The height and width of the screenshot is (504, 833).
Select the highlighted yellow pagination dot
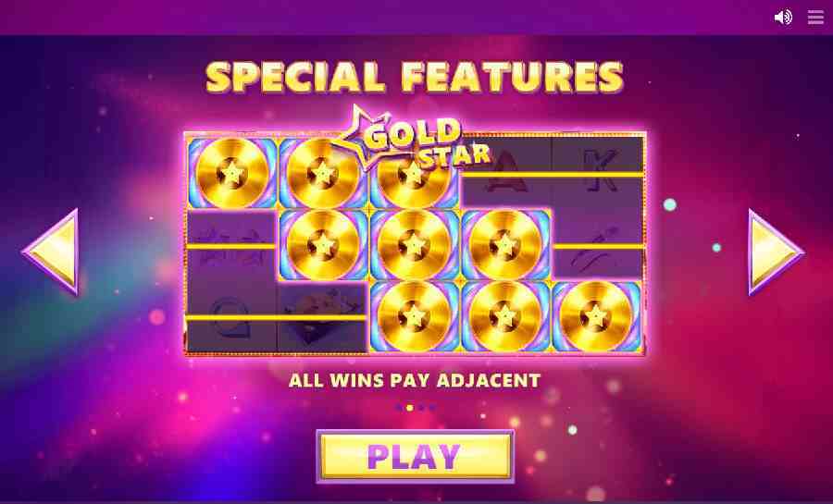[x=410, y=408]
